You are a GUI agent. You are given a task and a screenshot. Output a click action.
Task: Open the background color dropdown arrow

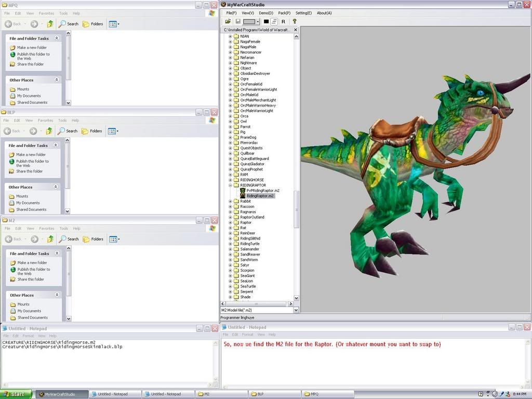pyautogui.click(x=258, y=21)
